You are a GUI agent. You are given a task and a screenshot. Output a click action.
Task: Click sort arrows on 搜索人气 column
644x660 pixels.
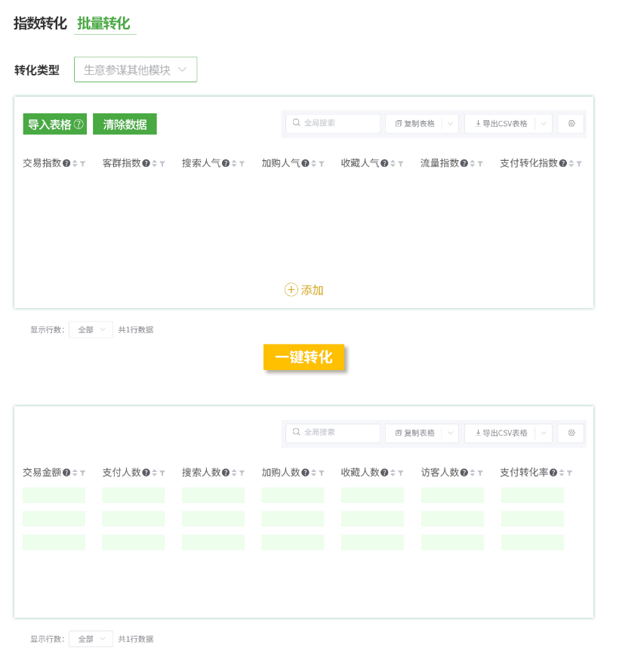coord(234,163)
